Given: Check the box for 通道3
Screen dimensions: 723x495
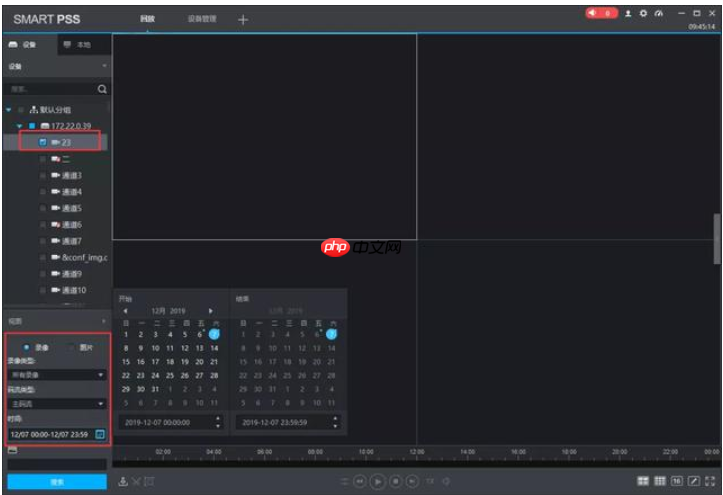Looking at the screenshot, I should (42, 175).
